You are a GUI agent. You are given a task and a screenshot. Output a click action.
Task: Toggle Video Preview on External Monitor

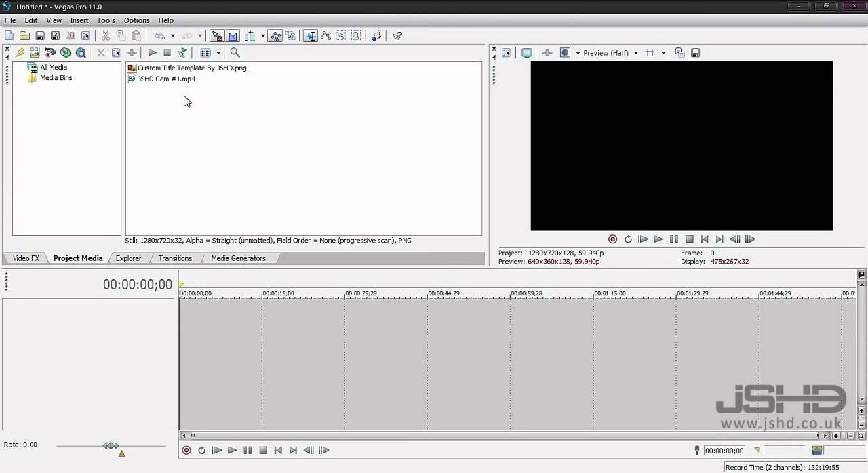point(526,52)
